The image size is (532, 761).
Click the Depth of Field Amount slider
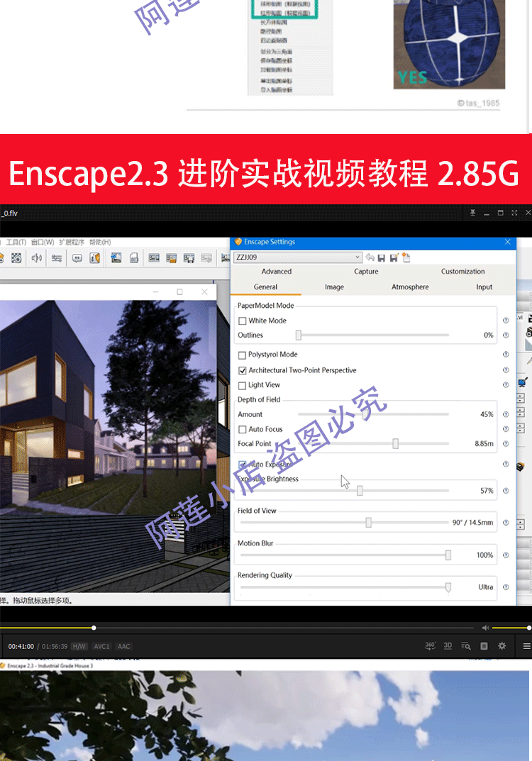tap(373, 414)
